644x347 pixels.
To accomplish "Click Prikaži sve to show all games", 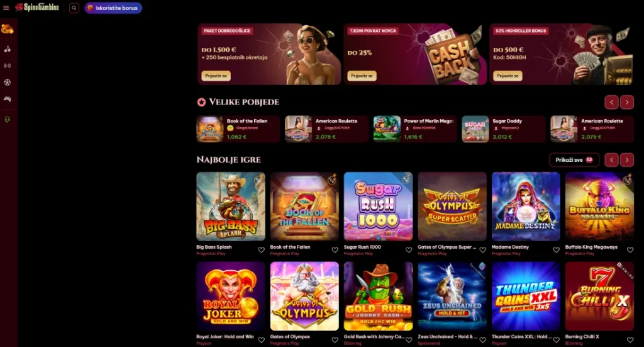I will [574, 160].
